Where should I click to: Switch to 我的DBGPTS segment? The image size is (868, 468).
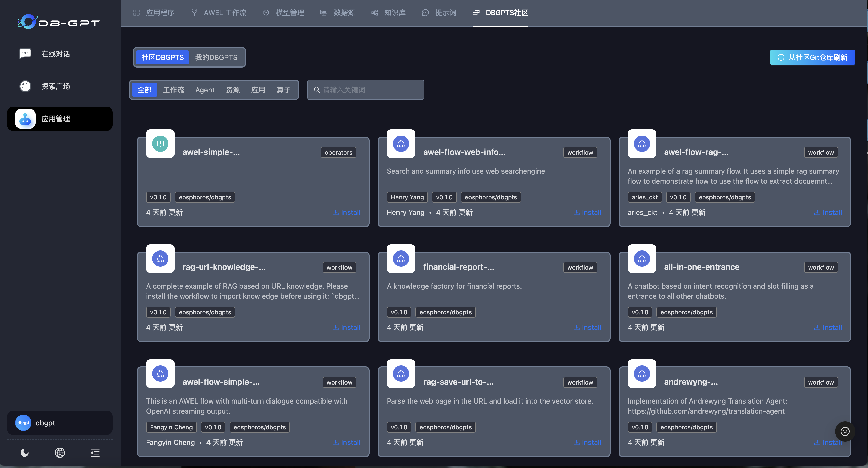pyautogui.click(x=216, y=57)
